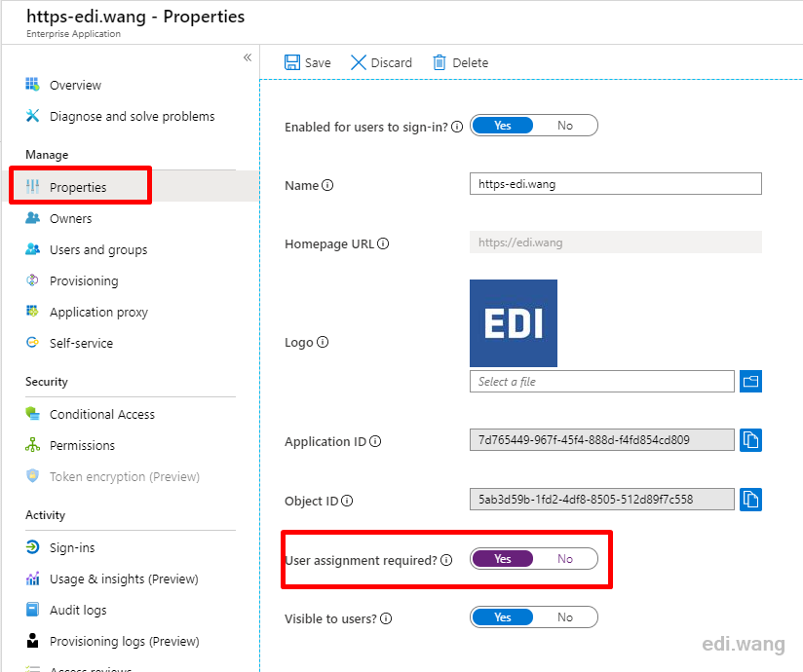Browse for a logo file with folder icon
803x672 pixels.
[x=750, y=382]
